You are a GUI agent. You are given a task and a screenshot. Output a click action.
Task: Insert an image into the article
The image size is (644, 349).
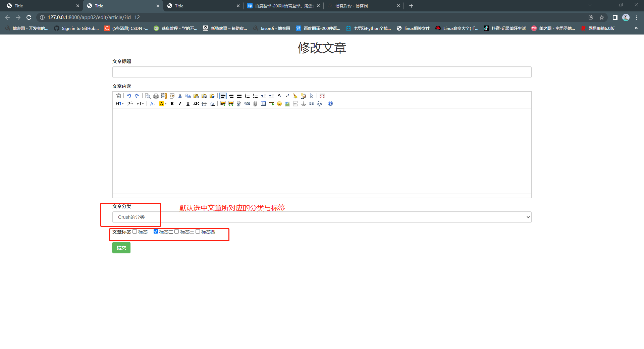(223, 104)
